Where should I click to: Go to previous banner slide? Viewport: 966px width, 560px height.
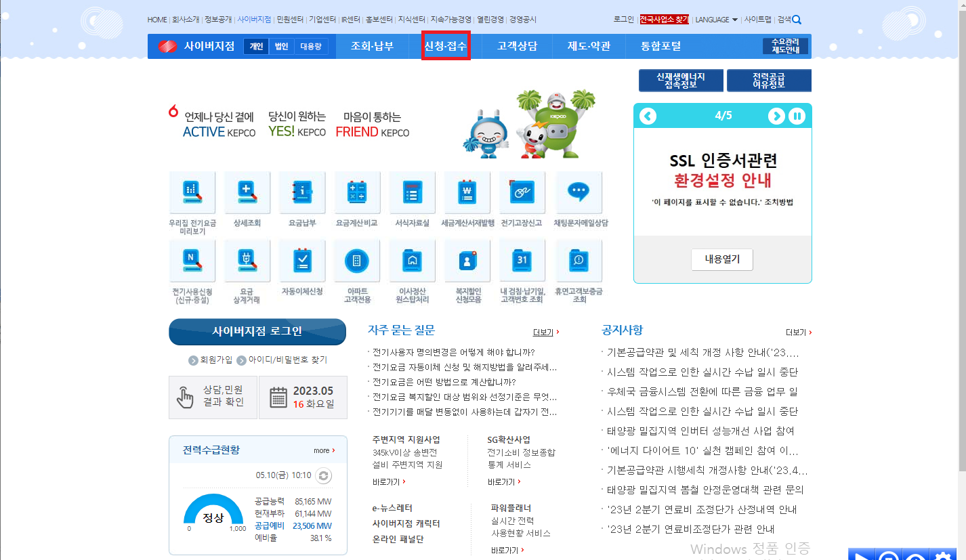pyautogui.click(x=648, y=116)
